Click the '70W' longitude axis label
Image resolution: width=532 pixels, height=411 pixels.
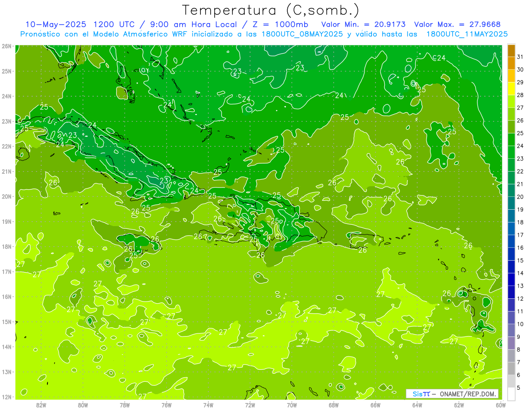[292, 405]
